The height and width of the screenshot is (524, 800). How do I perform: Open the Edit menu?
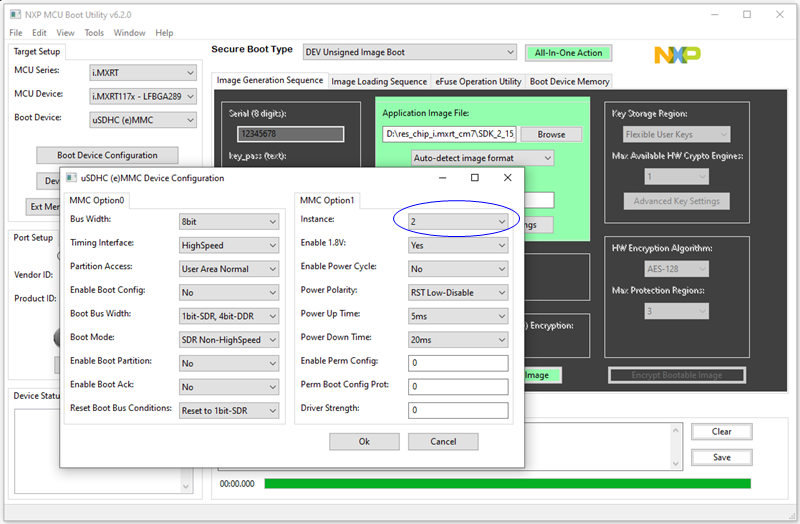pos(39,33)
